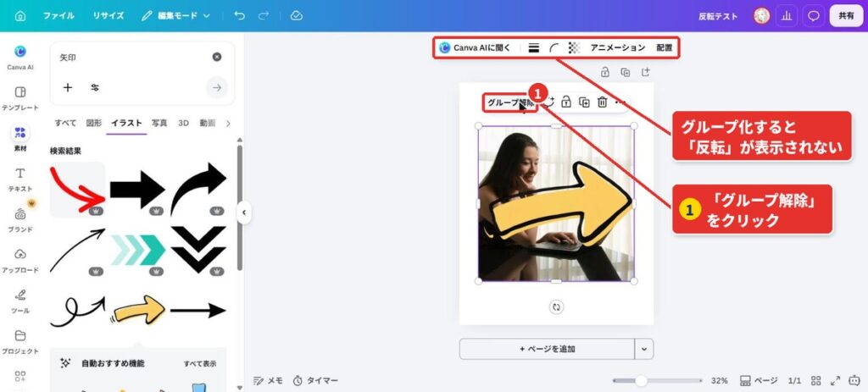Viewport: 868px width, 392px height.
Task: Click 配置 in toolbar
Action: click(x=665, y=48)
